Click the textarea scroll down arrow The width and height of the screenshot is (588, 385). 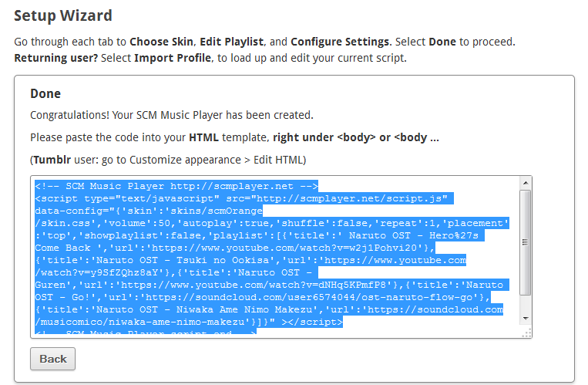coord(526,319)
